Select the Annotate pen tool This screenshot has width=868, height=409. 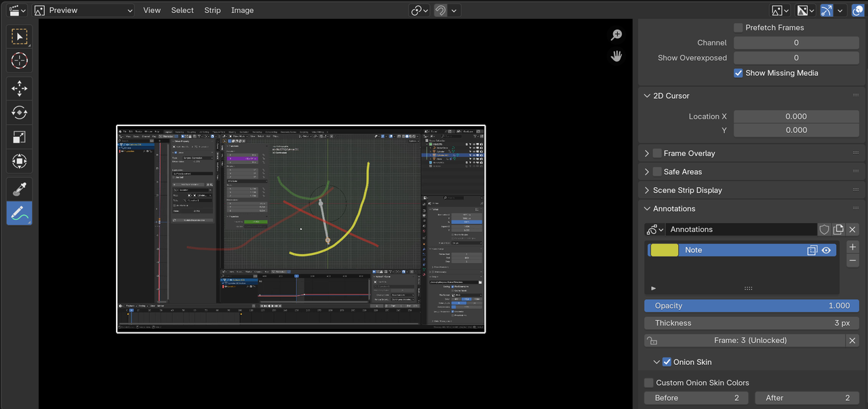pyautogui.click(x=19, y=214)
